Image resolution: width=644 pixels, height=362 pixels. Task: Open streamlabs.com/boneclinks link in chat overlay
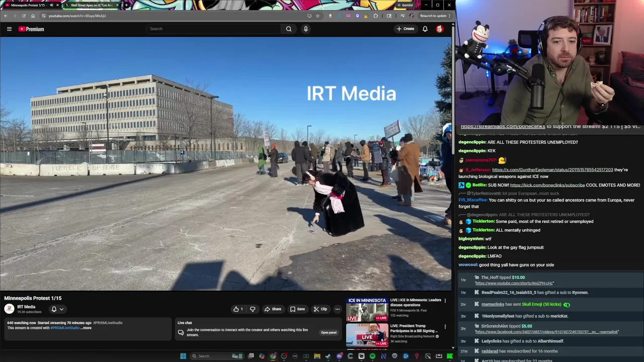click(x=503, y=127)
